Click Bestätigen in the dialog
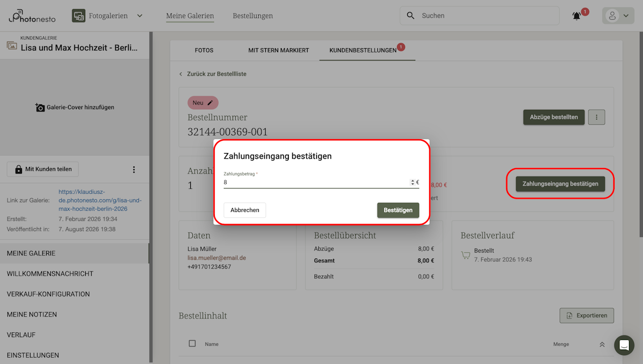The height and width of the screenshot is (364, 643). pos(398,210)
